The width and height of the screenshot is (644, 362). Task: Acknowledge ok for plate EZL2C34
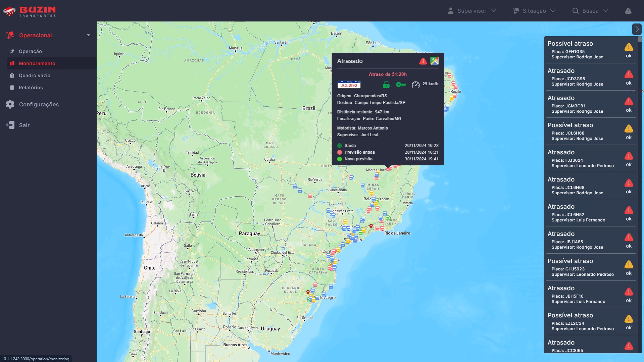[629, 328]
